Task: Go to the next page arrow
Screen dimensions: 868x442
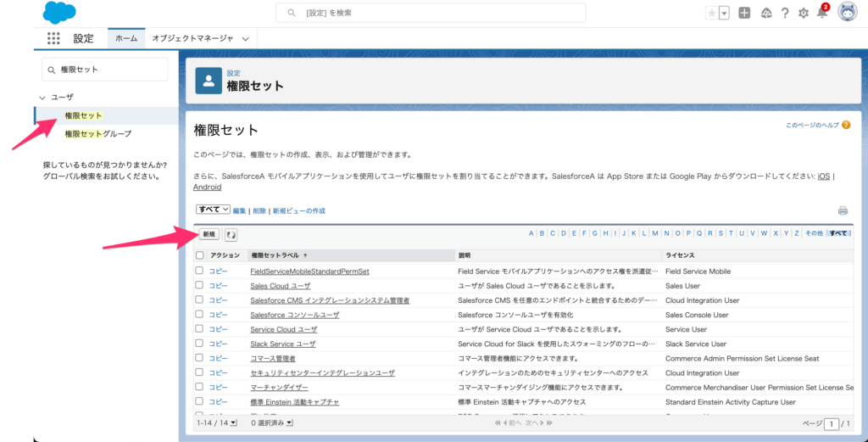Action: coord(541,423)
